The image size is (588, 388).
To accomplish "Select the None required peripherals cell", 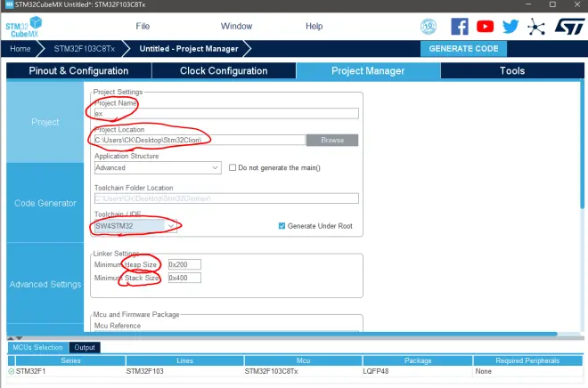I will click(527, 371).
